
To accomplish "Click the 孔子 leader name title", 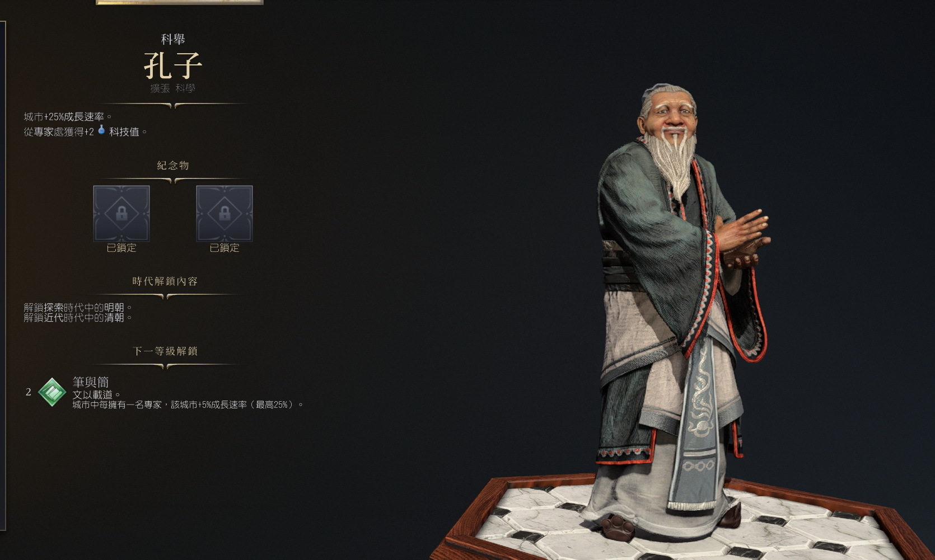I will coord(173,65).
